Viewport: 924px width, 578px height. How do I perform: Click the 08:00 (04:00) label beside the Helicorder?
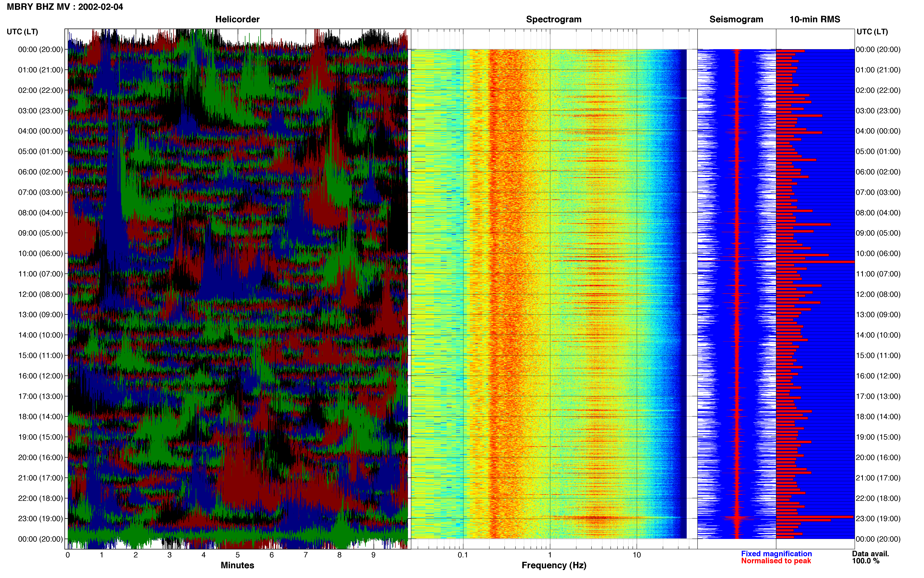pyautogui.click(x=41, y=213)
